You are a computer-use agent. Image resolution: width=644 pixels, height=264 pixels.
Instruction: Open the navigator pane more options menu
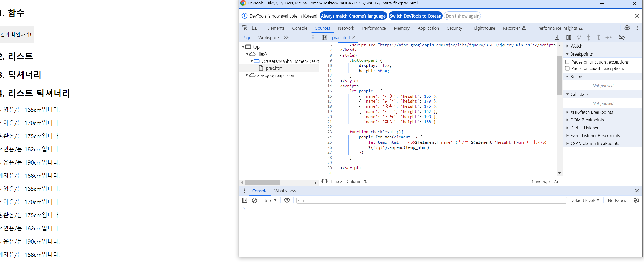(x=313, y=37)
